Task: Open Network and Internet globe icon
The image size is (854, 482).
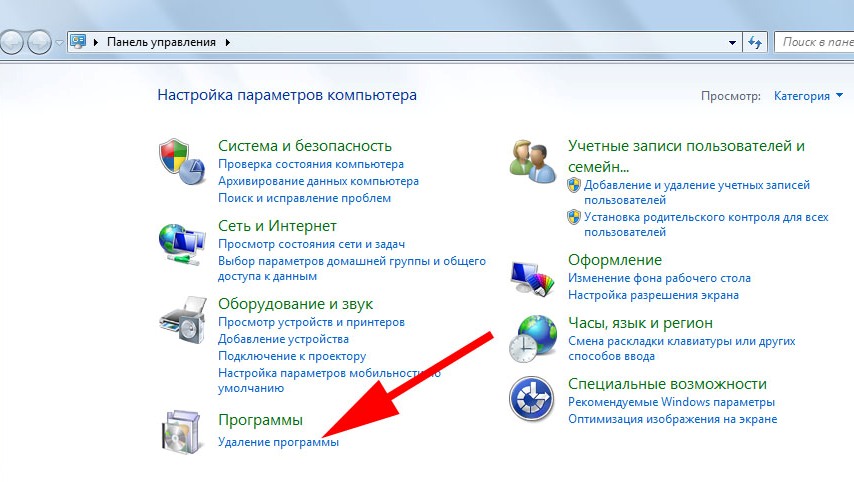Action: (182, 243)
